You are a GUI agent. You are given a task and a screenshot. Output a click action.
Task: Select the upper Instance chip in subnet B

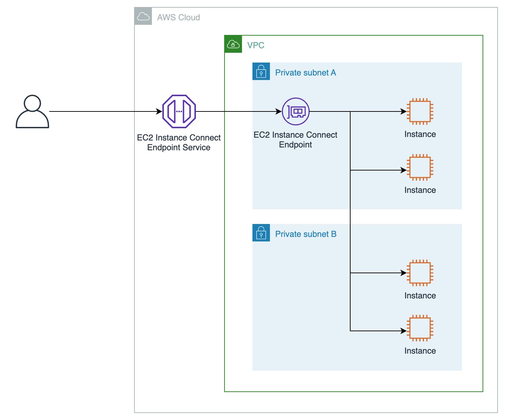[x=419, y=273]
